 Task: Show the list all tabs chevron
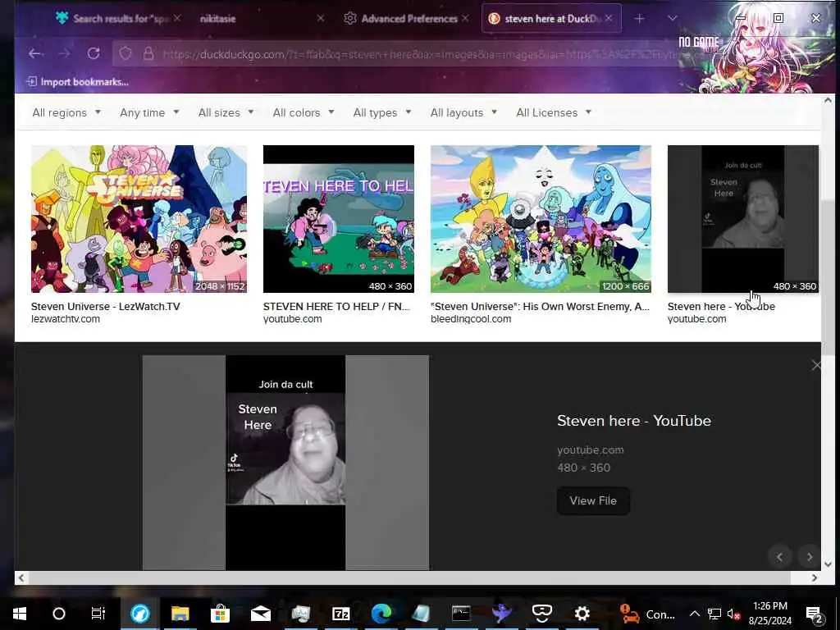click(673, 19)
